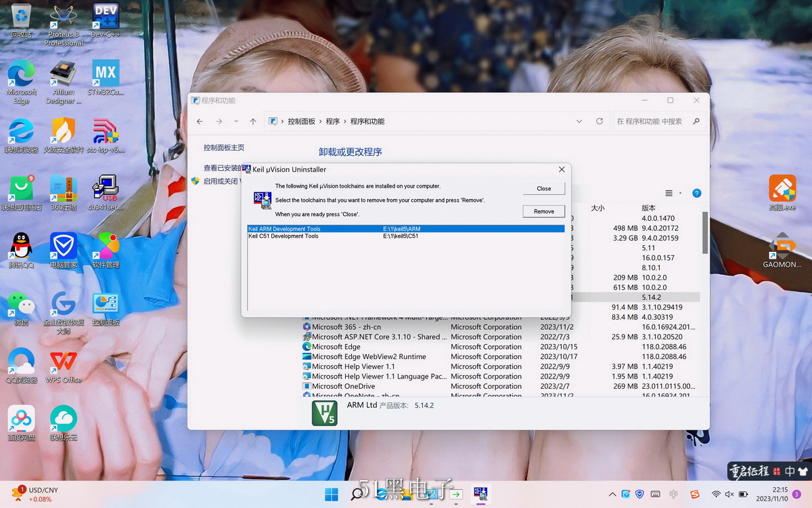
Task: Open Wi-Fi network tray icon
Action: pos(716,494)
